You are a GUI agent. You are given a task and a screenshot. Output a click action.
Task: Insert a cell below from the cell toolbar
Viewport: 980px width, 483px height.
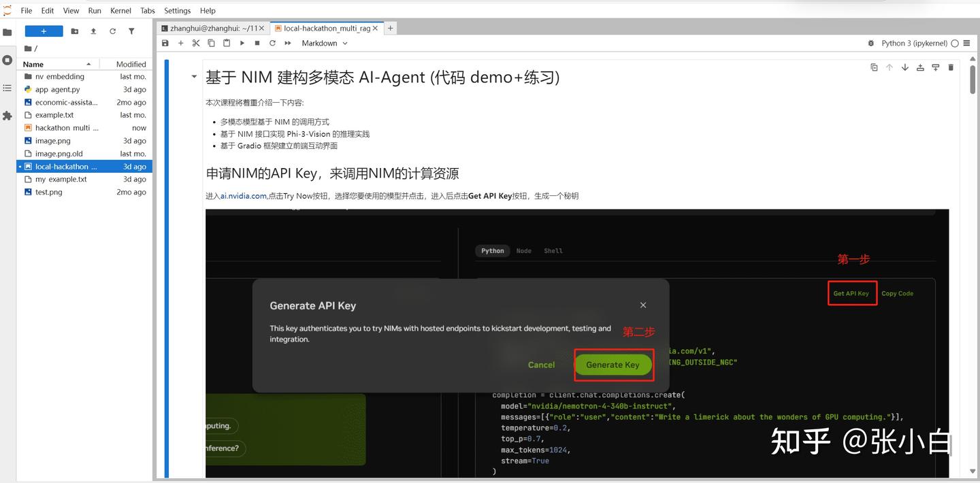click(935, 67)
